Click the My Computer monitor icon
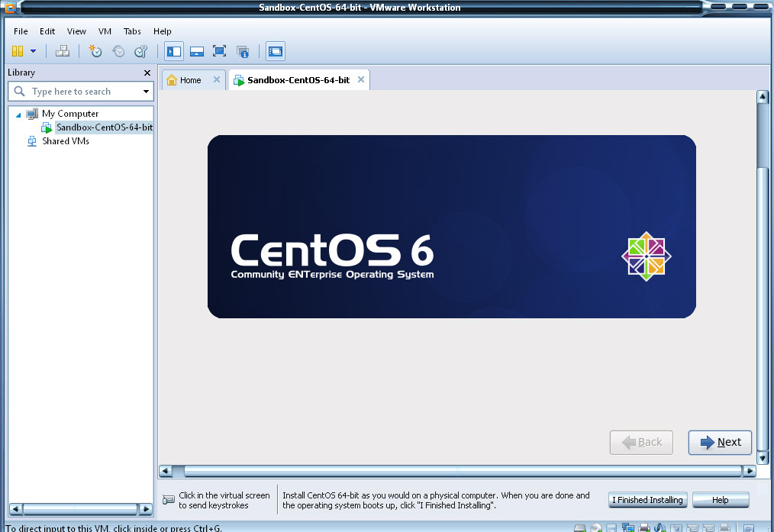The height and width of the screenshot is (532, 774). 32,114
